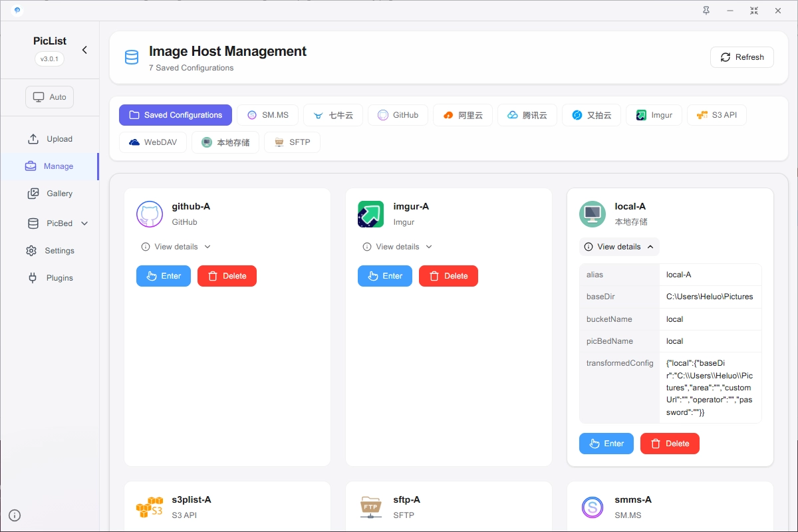Delete the local-A configuration
This screenshot has height=532, width=798.
[670, 444]
